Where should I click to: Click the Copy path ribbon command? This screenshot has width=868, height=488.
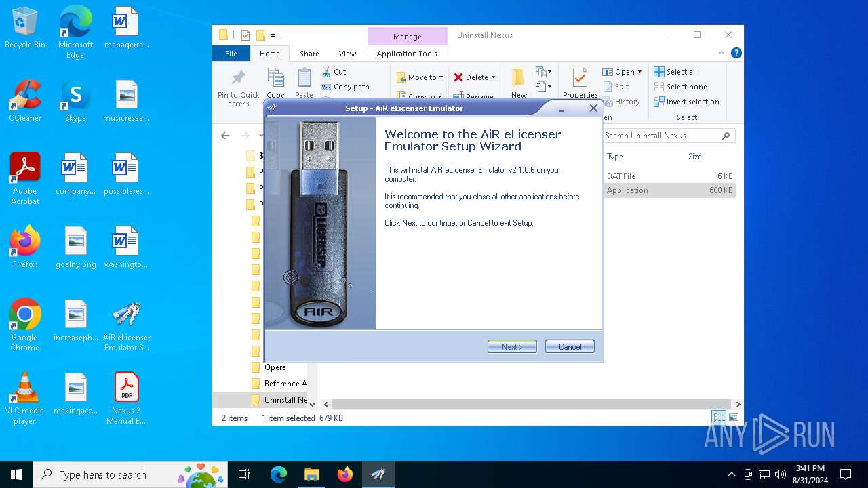[x=345, y=87]
